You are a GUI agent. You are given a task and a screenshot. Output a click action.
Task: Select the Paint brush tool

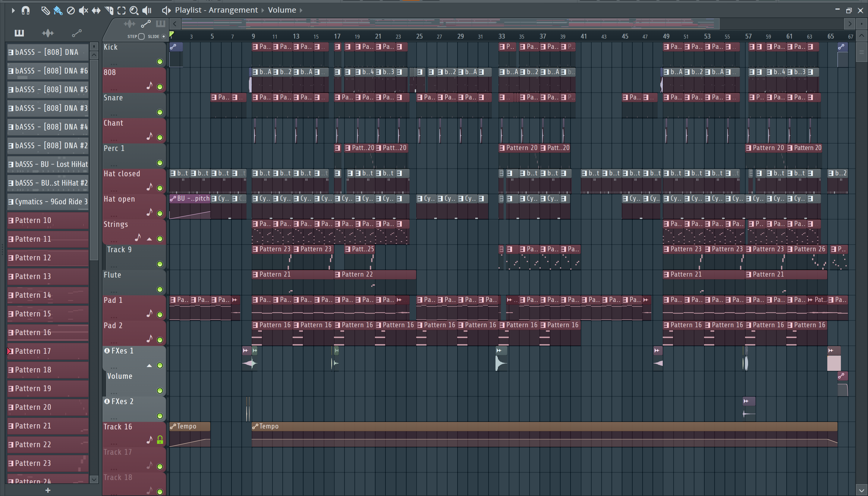coord(58,11)
